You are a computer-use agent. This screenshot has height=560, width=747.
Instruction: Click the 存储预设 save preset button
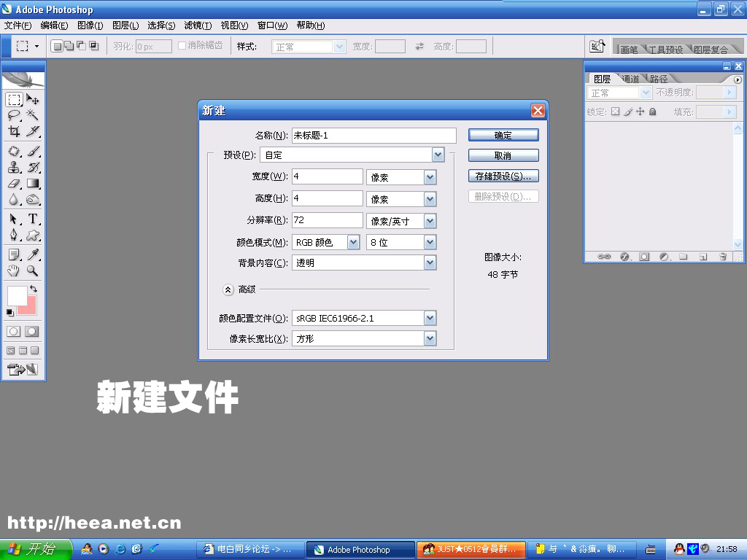503,176
